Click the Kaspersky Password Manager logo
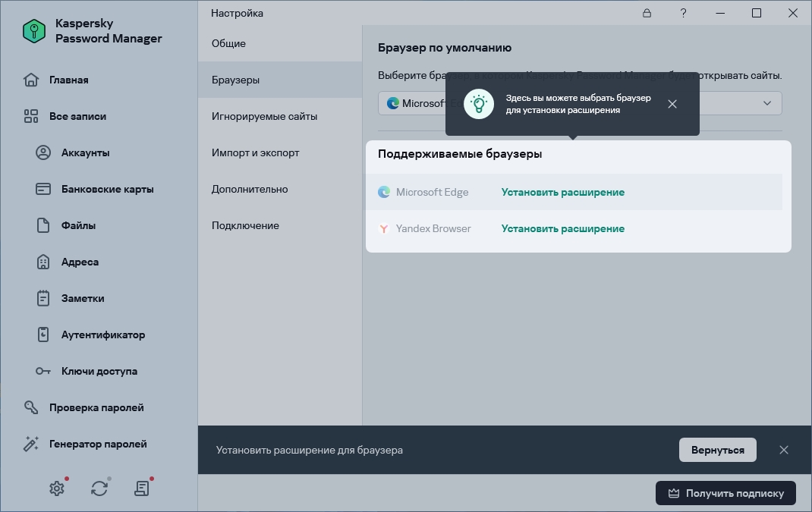This screenshot has height=512, width=812. 34,31
